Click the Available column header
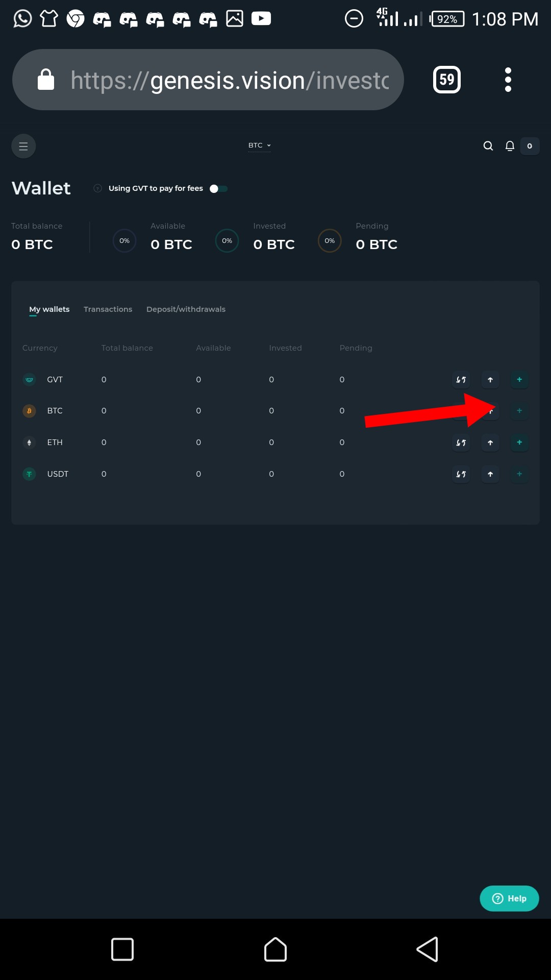The width and height of the screenshot is (551, 980). 213,348
